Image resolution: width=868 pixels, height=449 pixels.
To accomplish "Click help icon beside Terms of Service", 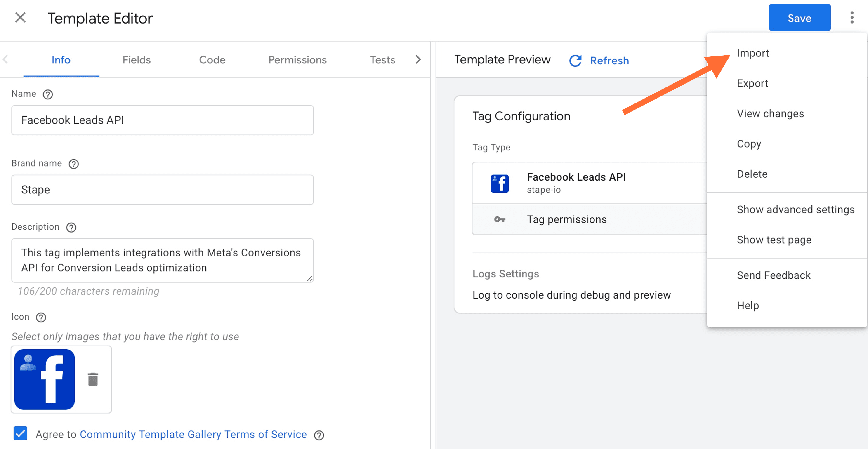I will coord(319,435).
